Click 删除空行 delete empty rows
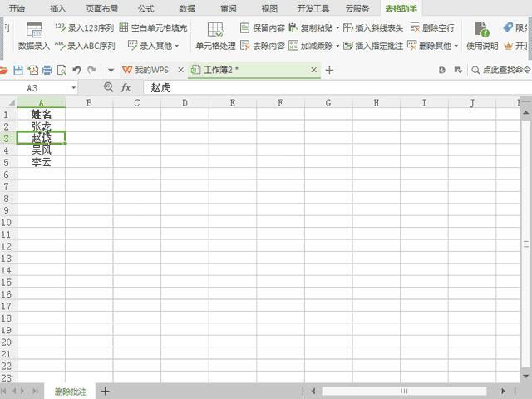The width and height of the screenshot is (532, 399). coord(432,27)
